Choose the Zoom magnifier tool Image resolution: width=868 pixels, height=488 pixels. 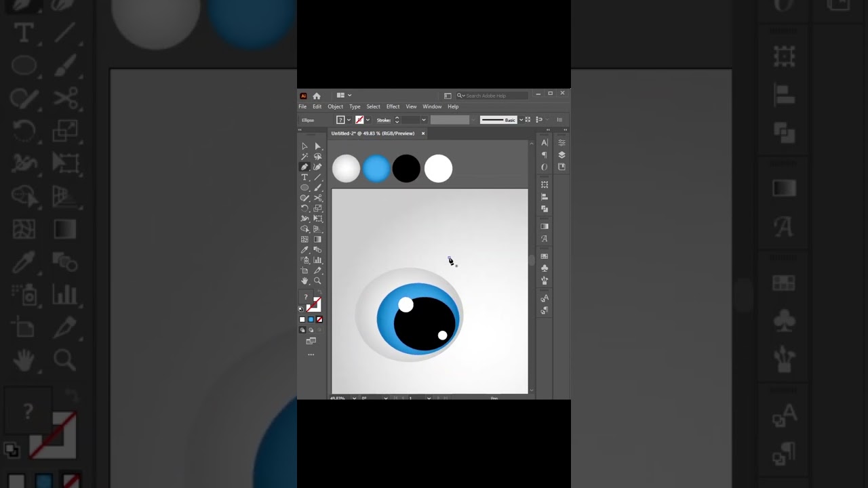pyautogui.click(x=317, y=281)
